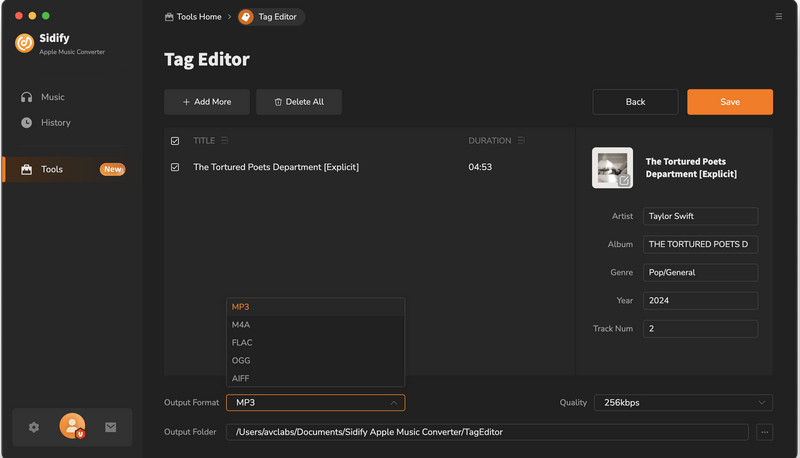Select the track title text row
This screenshot has width=800, height=458.
(276, 167)
